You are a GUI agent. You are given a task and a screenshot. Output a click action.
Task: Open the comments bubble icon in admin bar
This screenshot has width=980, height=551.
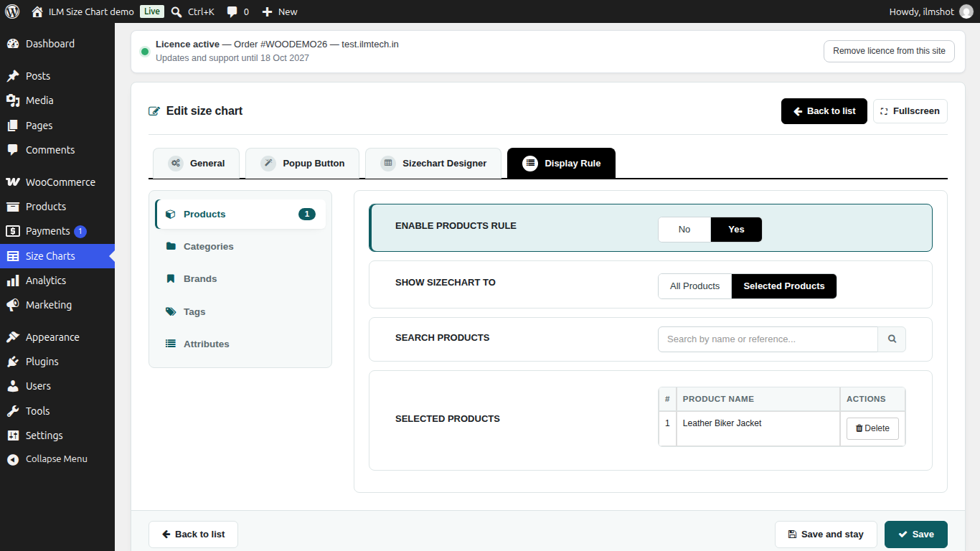[232, 11]
